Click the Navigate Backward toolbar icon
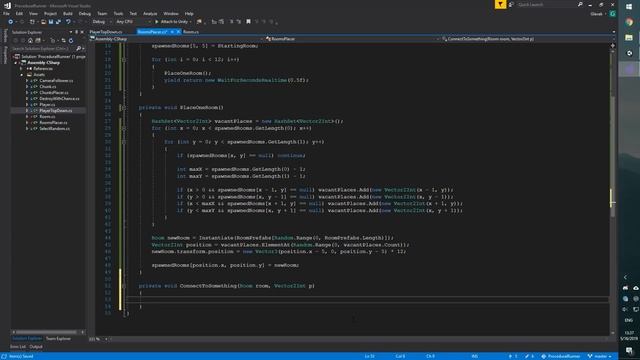Viewport: 640px width, 360px height. [11, 22]
